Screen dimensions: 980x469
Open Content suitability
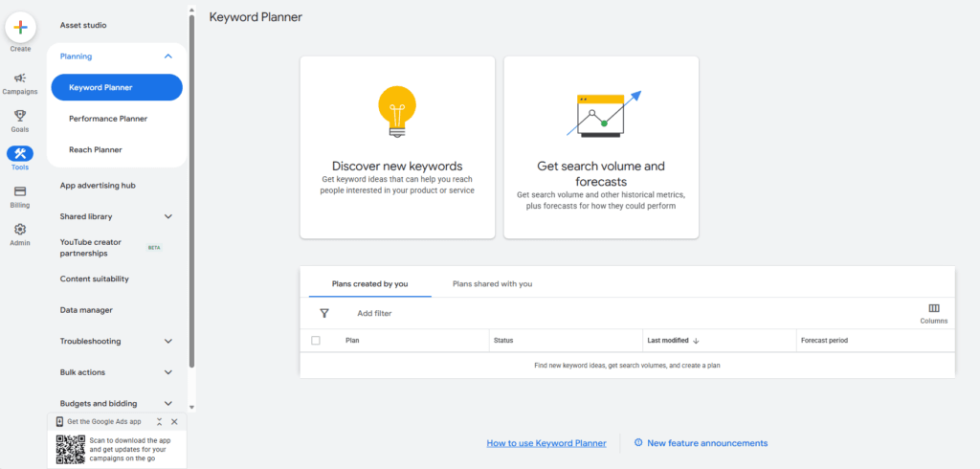95,279
